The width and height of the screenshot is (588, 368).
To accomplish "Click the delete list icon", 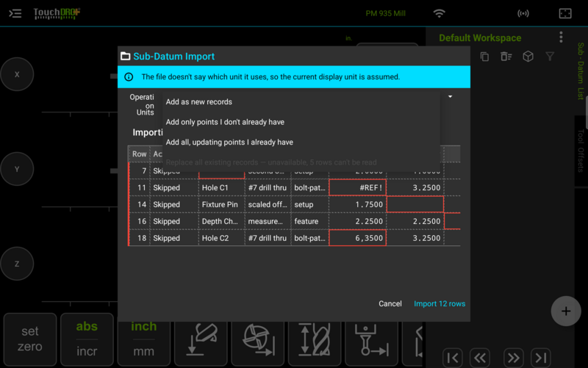I will [506, 57].
